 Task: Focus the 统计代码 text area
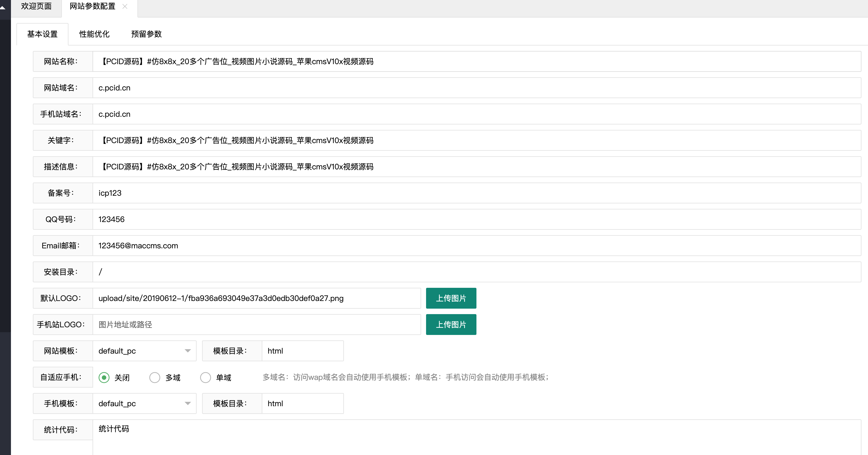pyautogui.click(x=477, y=437)
